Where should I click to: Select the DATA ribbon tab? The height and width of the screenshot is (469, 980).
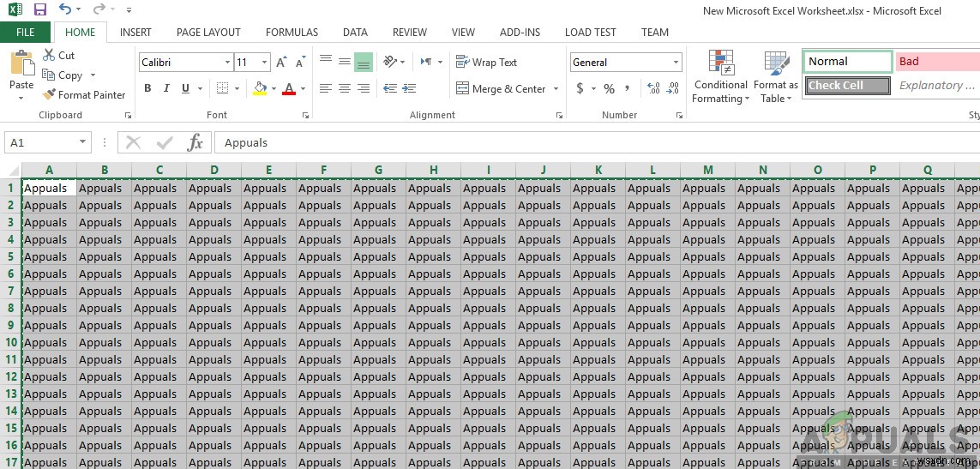pyautogui.click(x=355, y=33)
